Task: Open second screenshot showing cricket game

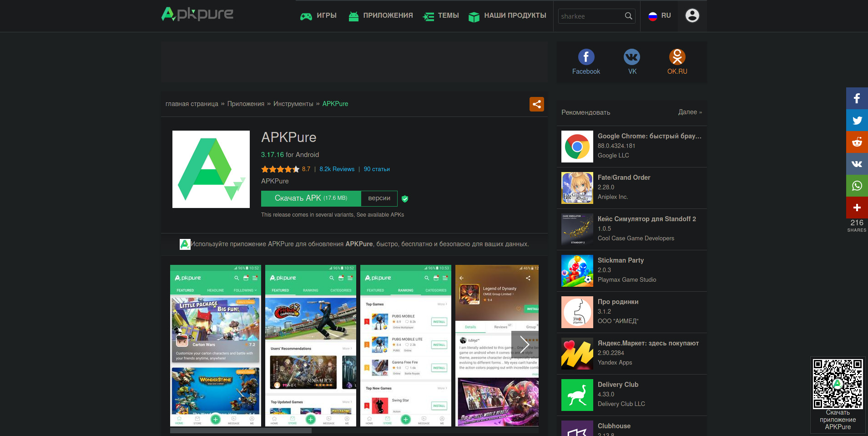Action: (x=311, y=346)
